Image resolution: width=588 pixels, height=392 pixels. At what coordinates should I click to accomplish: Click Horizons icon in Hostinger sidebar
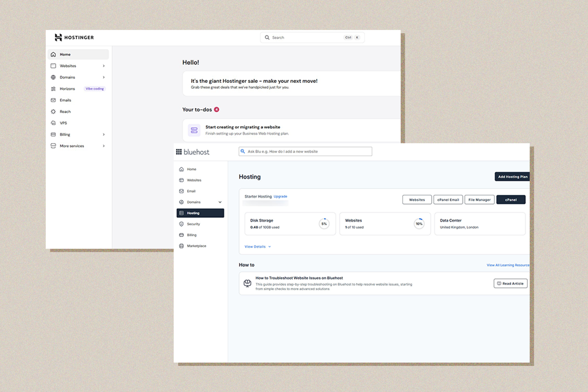pyautogui.click(x=53, y=89)
